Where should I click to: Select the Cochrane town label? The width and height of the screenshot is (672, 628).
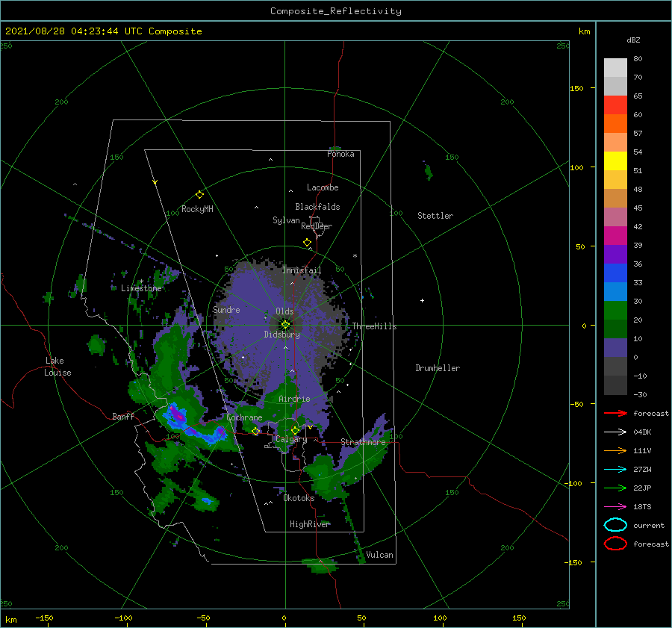(244, 417)
